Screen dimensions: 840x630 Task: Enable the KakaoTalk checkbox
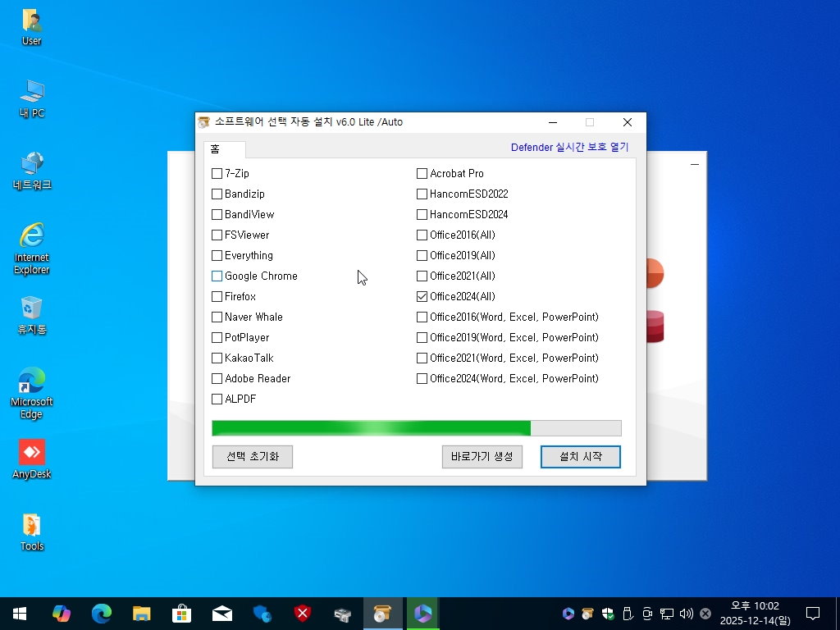(217, 358)
